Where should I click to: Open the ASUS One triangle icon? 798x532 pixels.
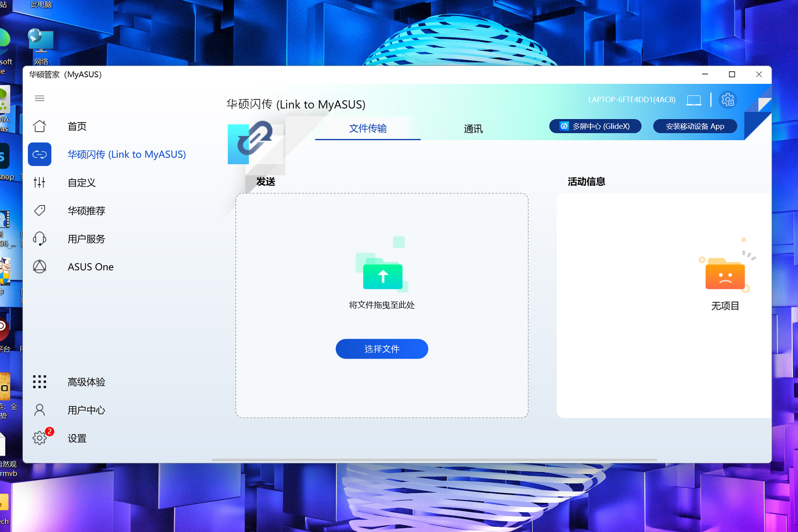click(x=39, y=266)
